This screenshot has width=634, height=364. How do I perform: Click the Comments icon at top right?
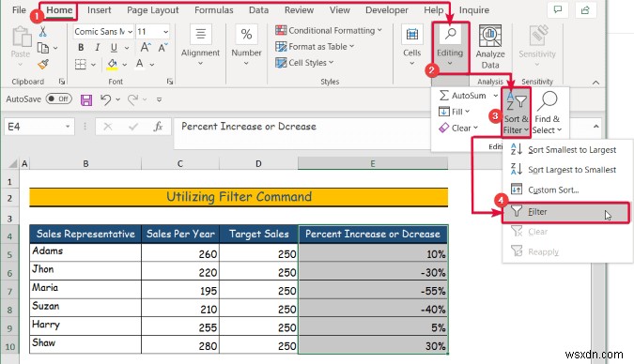point(558,9)
